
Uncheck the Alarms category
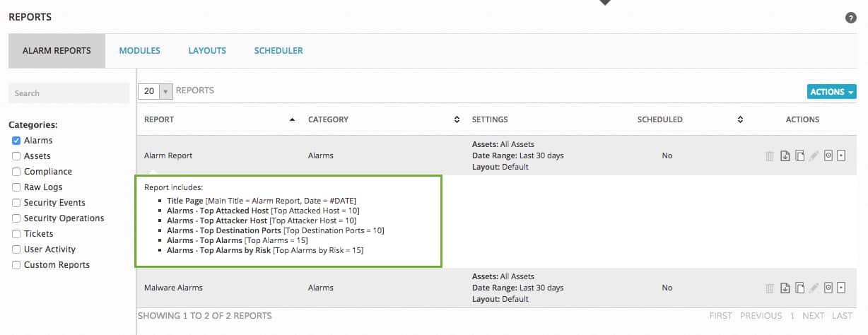coord(16,141)
